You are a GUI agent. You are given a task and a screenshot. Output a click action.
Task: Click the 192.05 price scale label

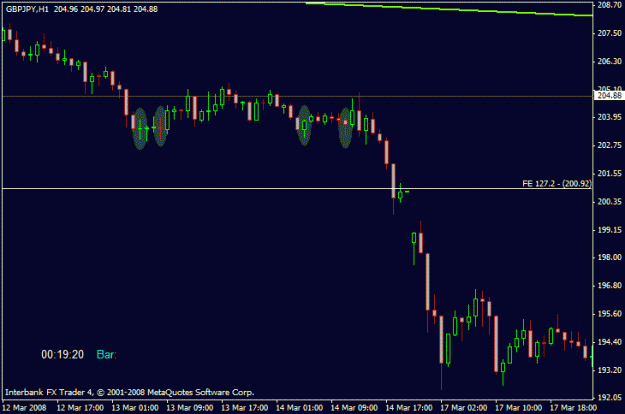tap(609, 397)
